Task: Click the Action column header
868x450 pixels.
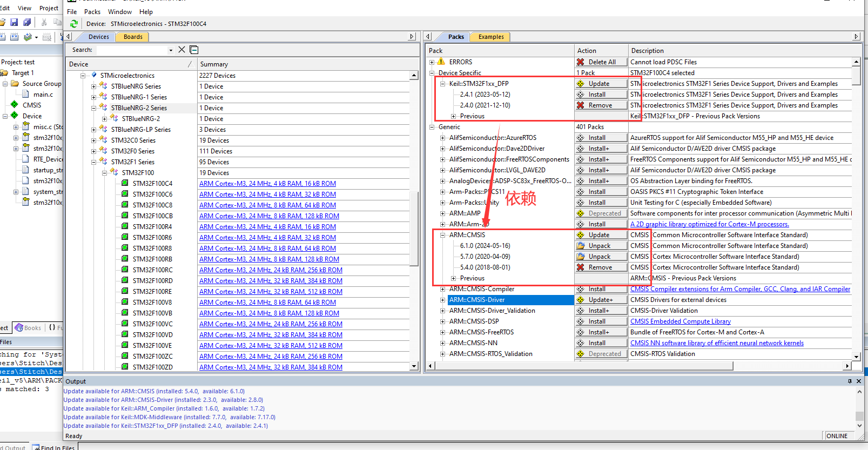Action: (601, 50)
